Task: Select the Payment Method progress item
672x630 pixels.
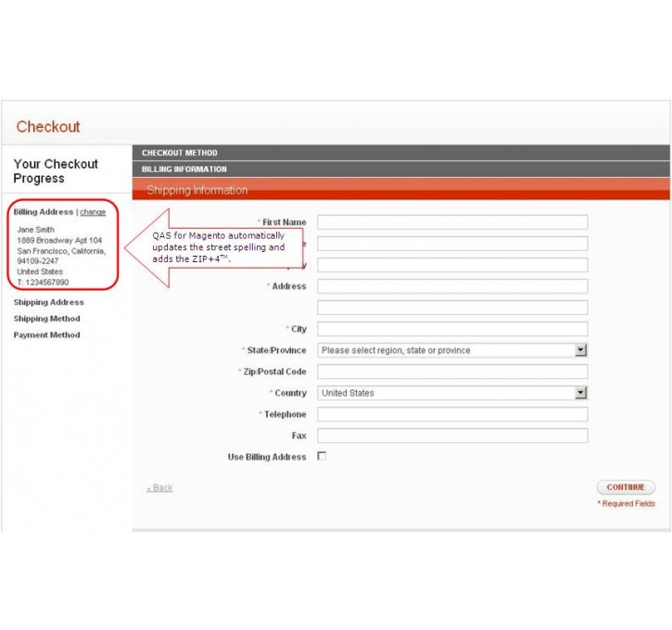Action: tap(46, 334)
